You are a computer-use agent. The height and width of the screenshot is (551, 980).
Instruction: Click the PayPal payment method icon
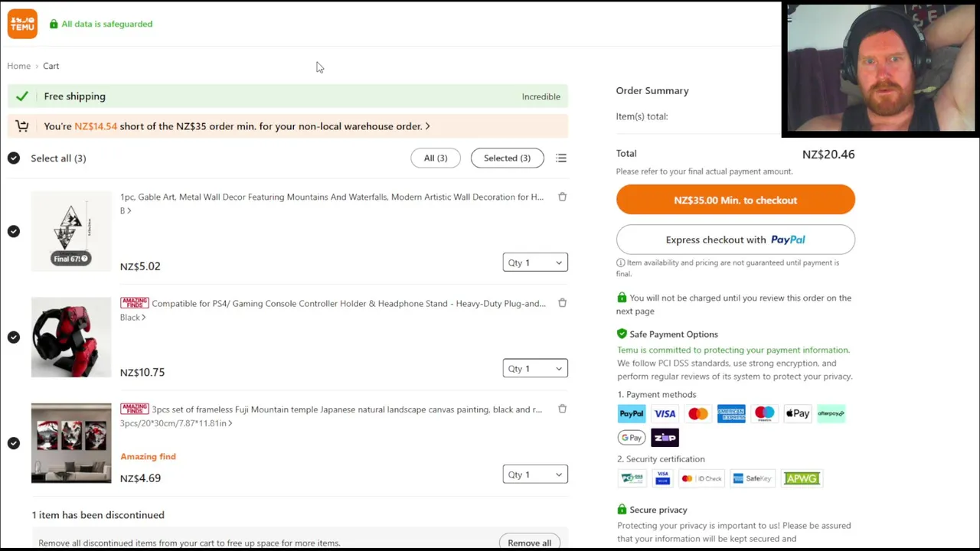(x=632, y=414)
